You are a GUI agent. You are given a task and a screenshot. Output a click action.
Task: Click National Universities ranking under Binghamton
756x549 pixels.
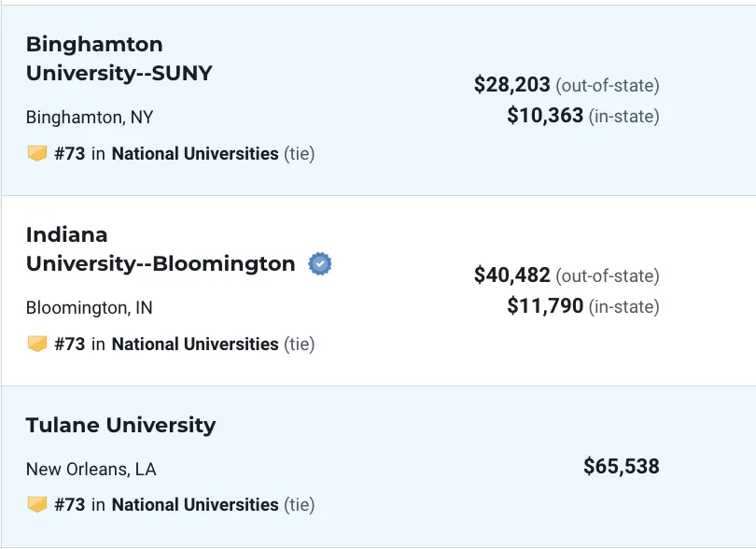(195, 154)
